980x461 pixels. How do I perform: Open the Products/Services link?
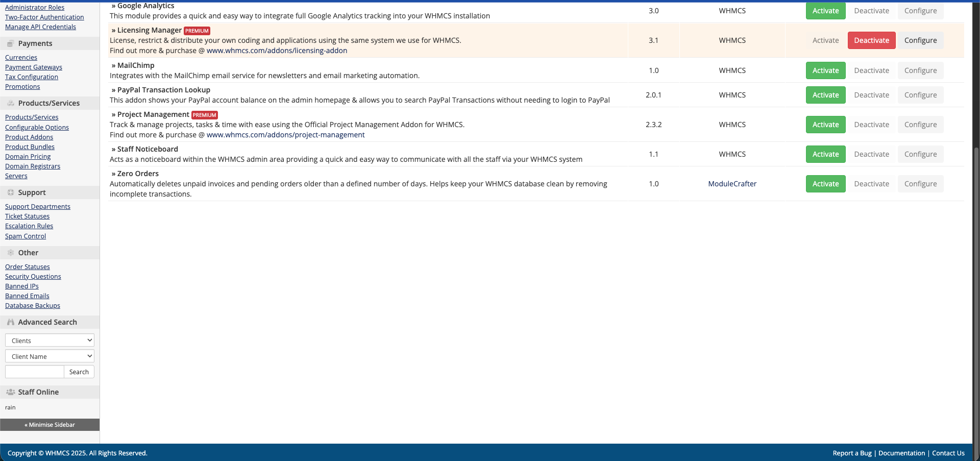tap(32, 117)
